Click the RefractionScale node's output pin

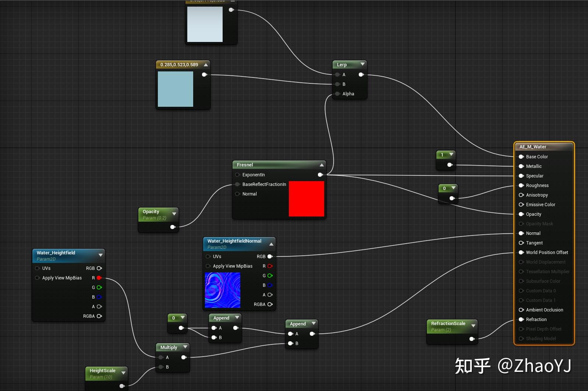coord(472,339)
